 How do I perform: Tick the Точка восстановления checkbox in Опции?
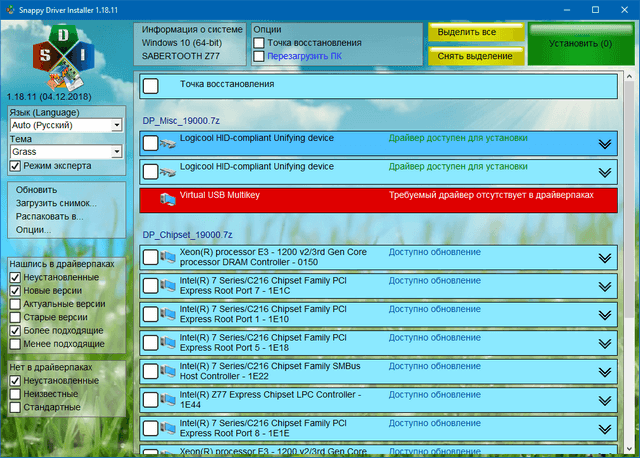pyautogui.click(x=259, y=43)
